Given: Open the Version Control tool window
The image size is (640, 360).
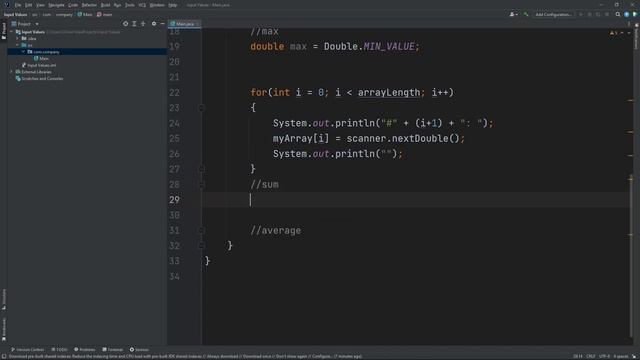Looking at the screenshot, I should [x=27, y=350].
